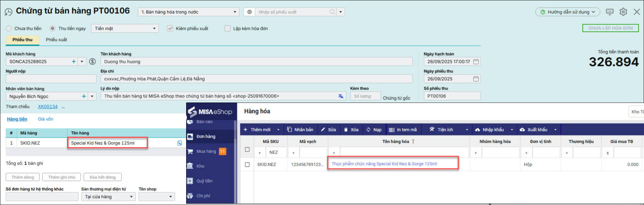This screenshot has width=644, height=205.
Task: Click the keyboard shortcuts icon
Action: pos(610,12)
